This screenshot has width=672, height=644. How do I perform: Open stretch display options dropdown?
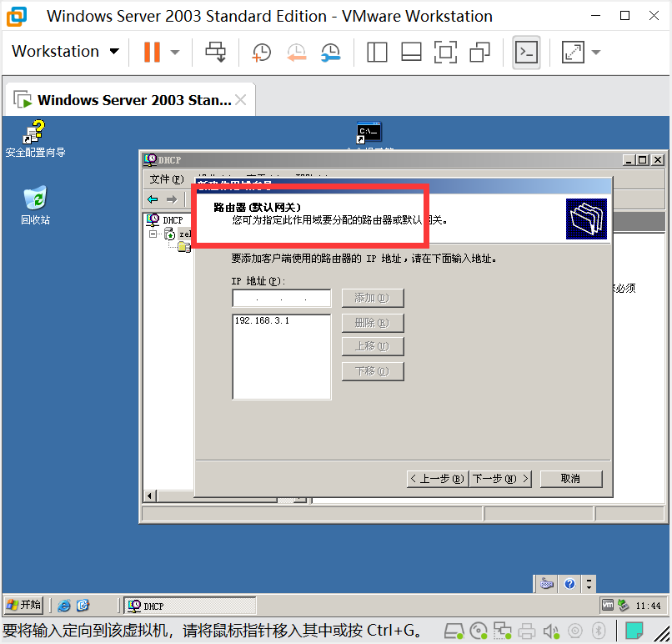(x=596, y=53)
